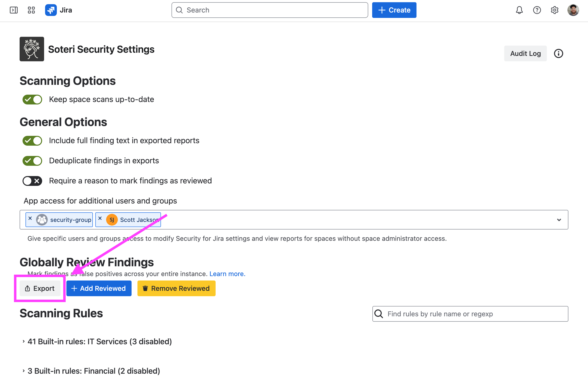
Task: Open the app access users dropdown arrow
Action: tap(559, 220)
